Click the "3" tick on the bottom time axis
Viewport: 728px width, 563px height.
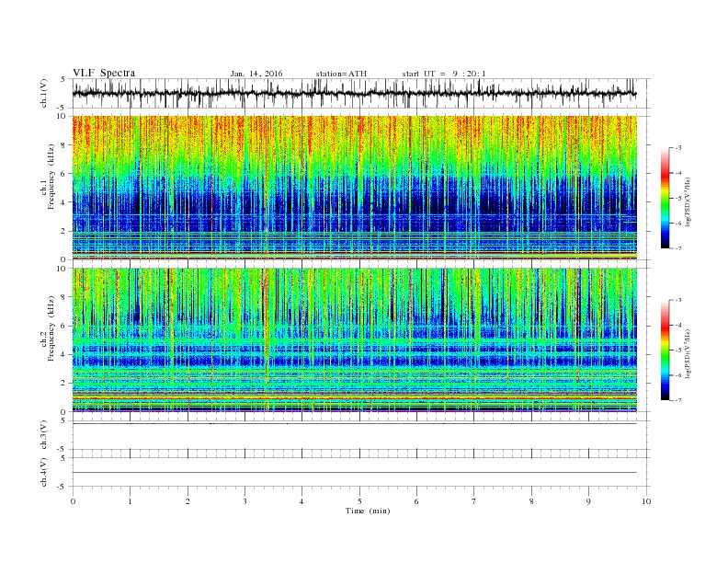tap(245, 501)
